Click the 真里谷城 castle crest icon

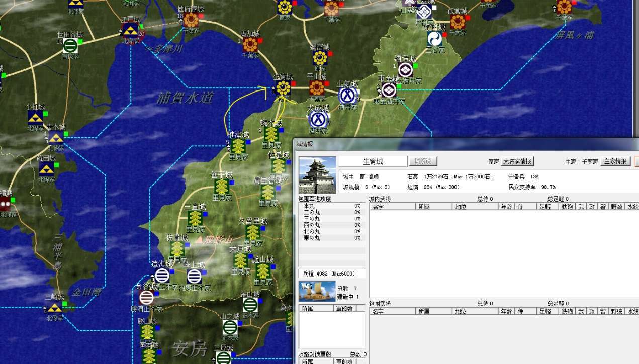coord(268,192)
